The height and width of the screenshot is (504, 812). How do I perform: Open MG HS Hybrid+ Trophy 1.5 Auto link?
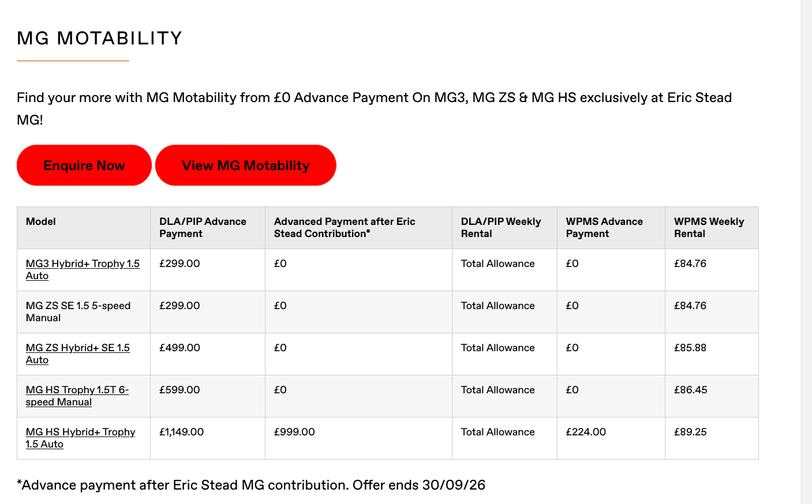[81, 438]
